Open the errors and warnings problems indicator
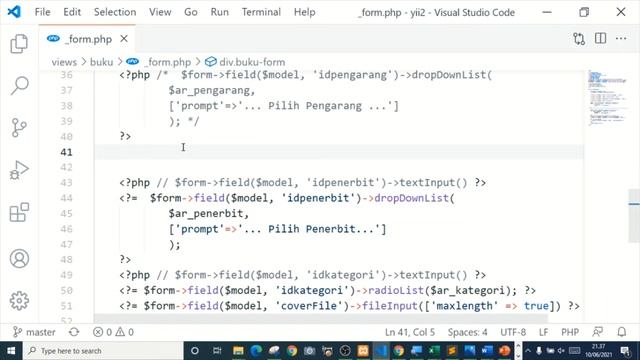Screen dimensions: 640x360 (113, 332)
